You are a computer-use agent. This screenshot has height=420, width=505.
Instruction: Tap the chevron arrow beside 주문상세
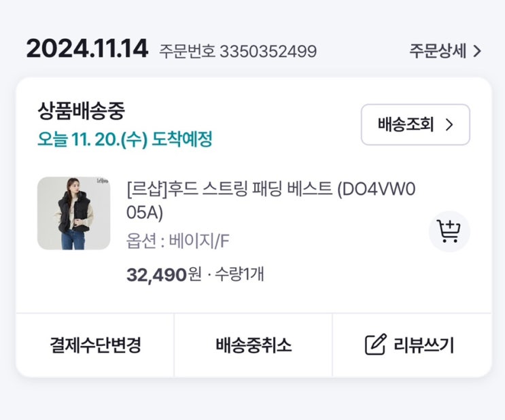pos(477,51)
